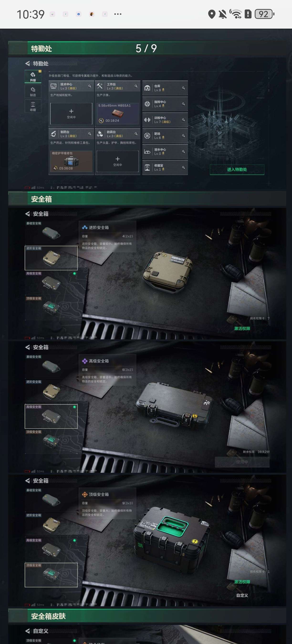Viewport: 292px width, 644px height.
Task: Inspect 仓库 Lv.9 with its magnifier
Action: coord(183,88)
